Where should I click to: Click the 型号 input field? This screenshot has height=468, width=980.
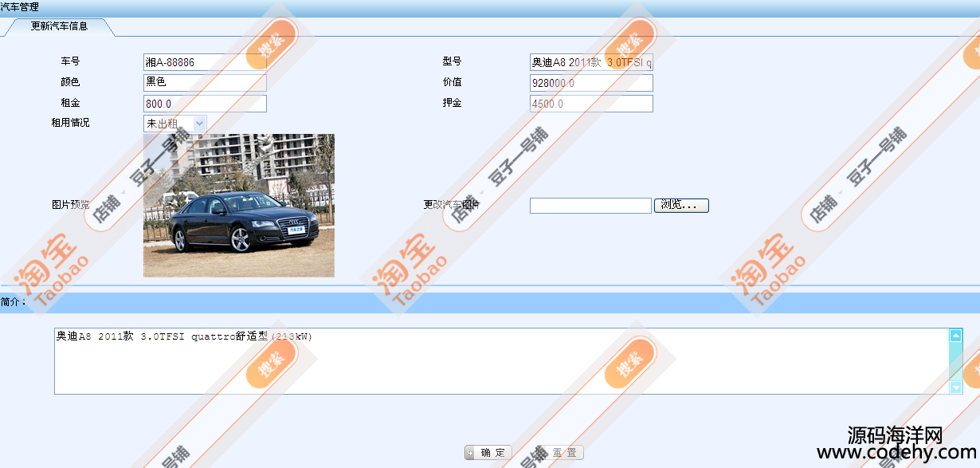click(591, 62)
